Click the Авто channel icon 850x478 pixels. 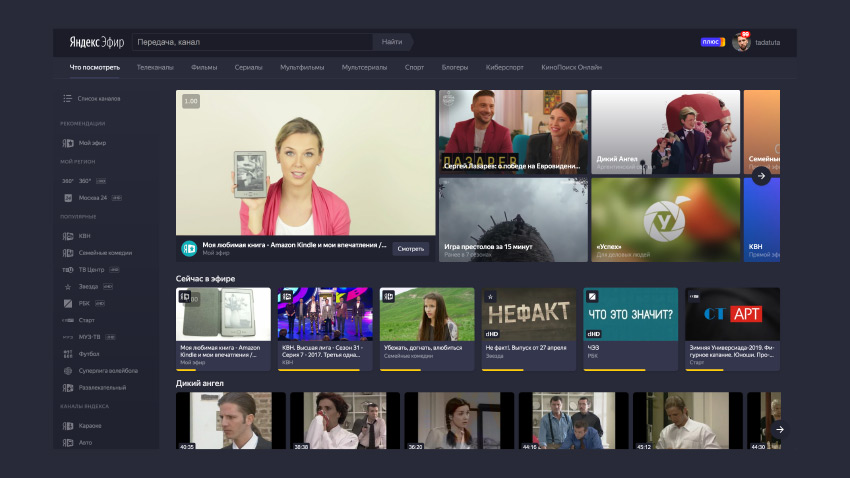click(x=68, y=443)
